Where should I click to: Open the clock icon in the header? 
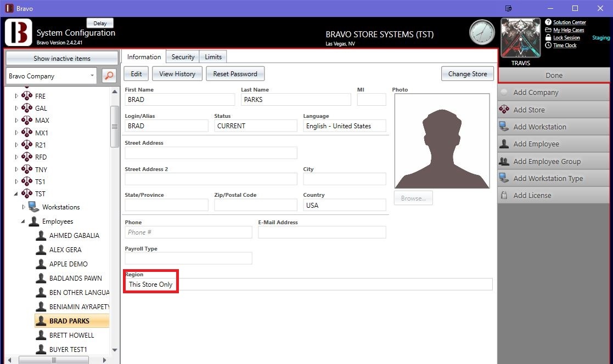click(x=482, y=32)
